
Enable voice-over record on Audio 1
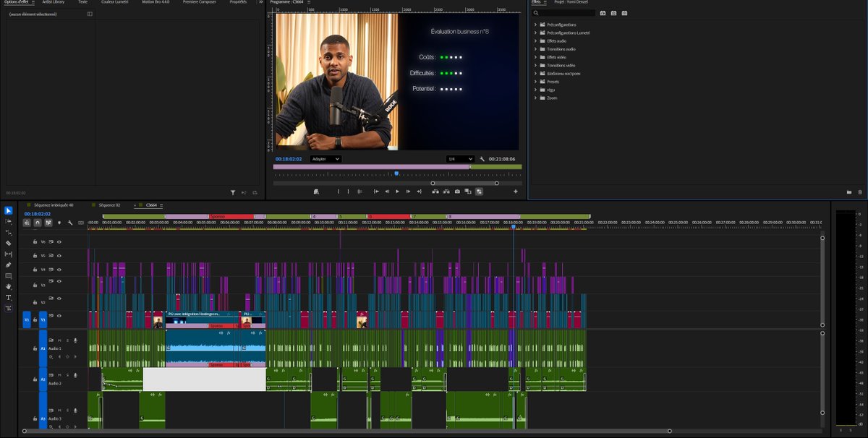(x=75, y=340)
